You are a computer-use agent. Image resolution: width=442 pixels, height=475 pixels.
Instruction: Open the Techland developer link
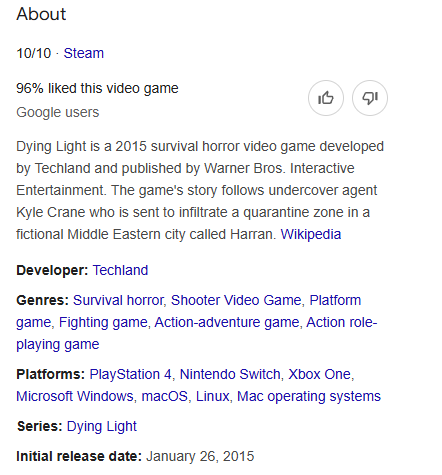(x=120, y=270)
